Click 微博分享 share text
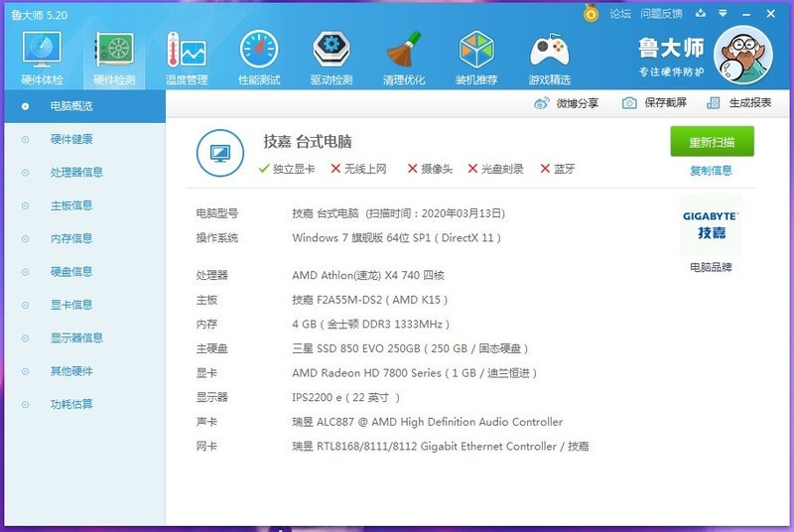Viewport: 794px width, 532px height. (578, 103)
